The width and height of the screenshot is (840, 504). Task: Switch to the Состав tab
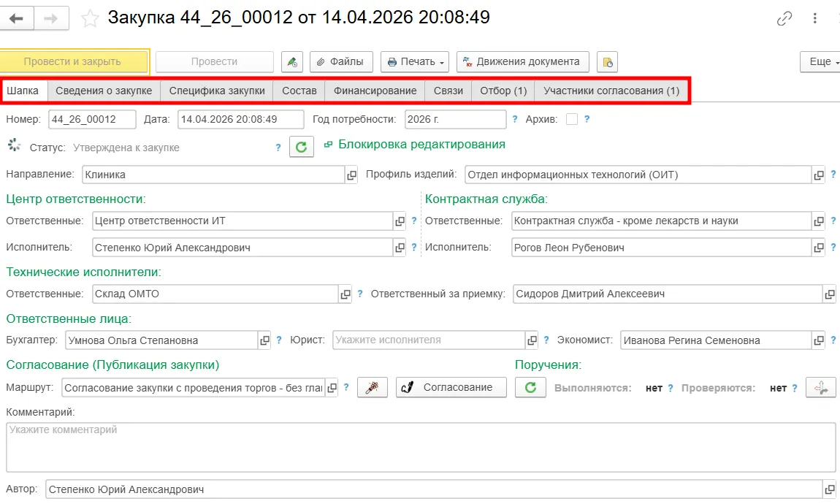(299, 91)
